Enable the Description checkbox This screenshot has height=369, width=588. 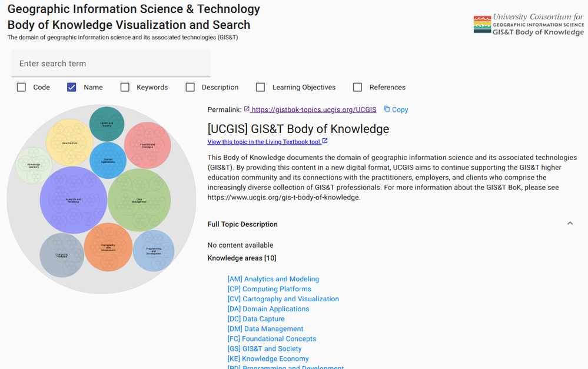click(190, 87)
